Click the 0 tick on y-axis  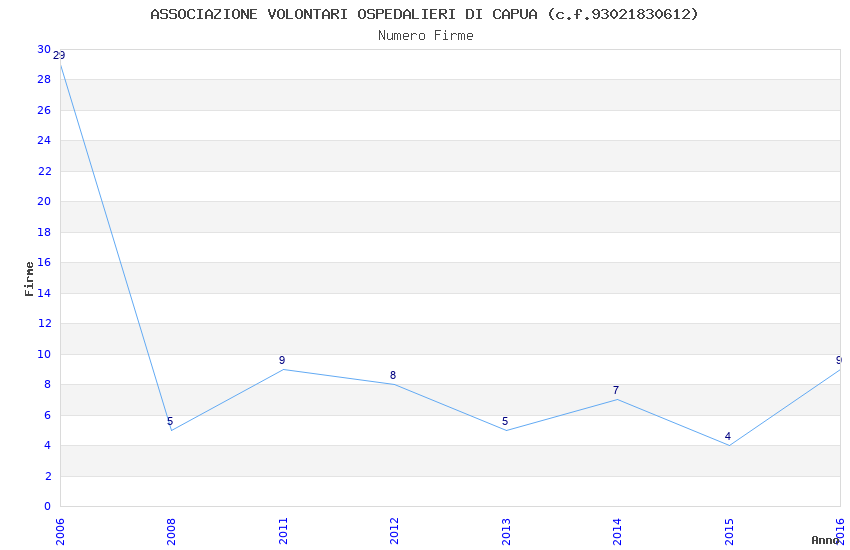[47, 506]
